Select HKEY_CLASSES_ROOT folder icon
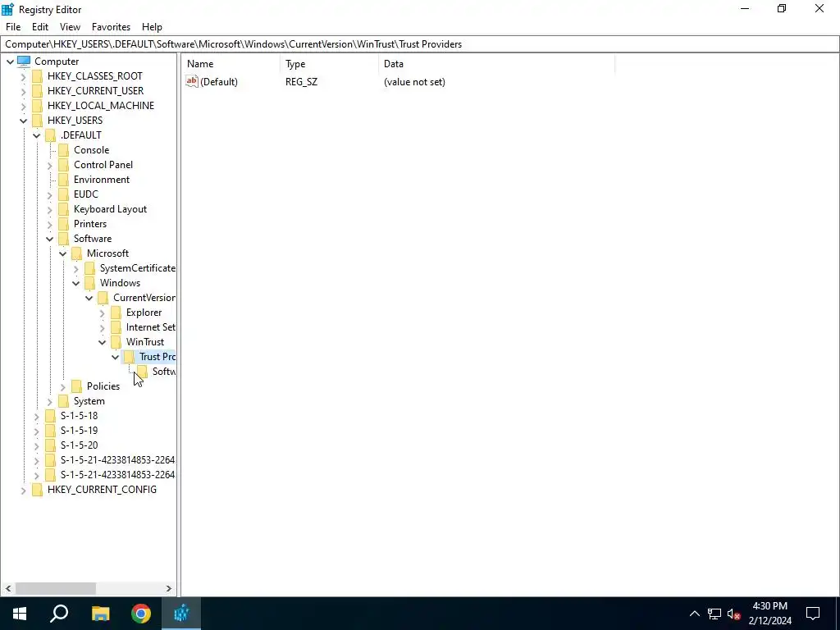Image resolution: width=840 pixels, height=630 pixels. click(x=37, y=76)
